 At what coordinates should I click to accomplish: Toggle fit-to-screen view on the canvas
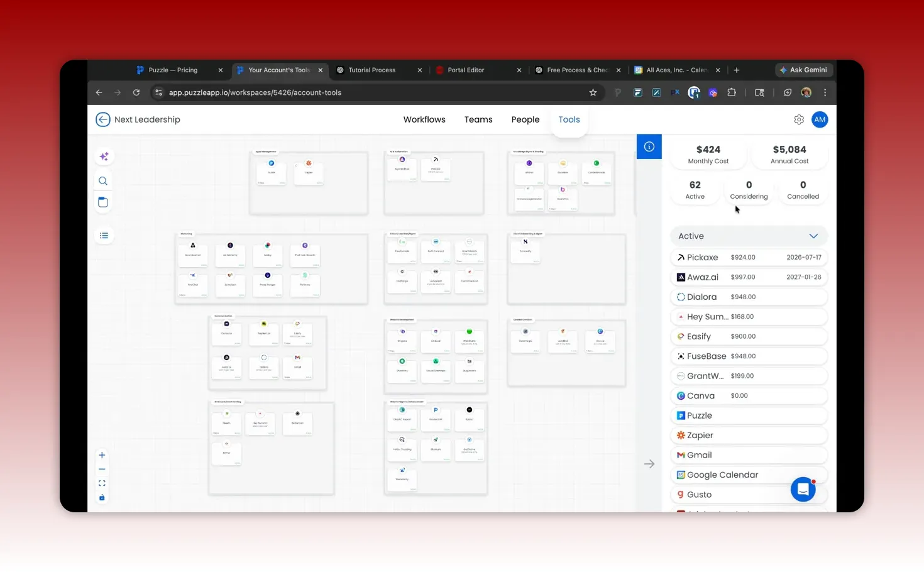(102, 483)
